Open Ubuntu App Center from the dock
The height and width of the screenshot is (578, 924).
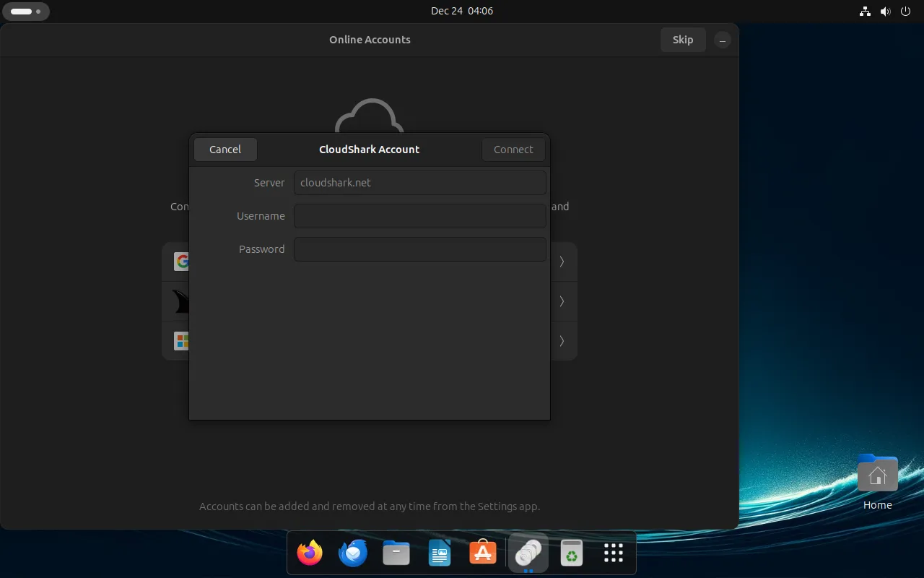[x=483, y=553]
